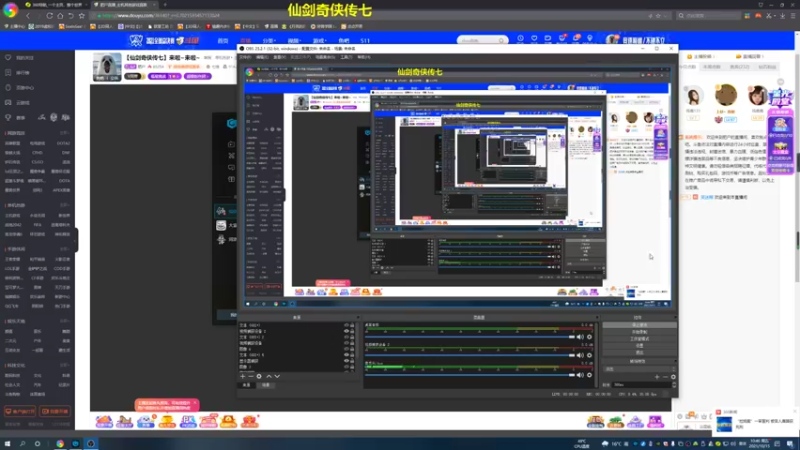Screen dimensions: 800x450
Task: Mute 桌面音频 in OBS mixer
Action: pos(581,337)
